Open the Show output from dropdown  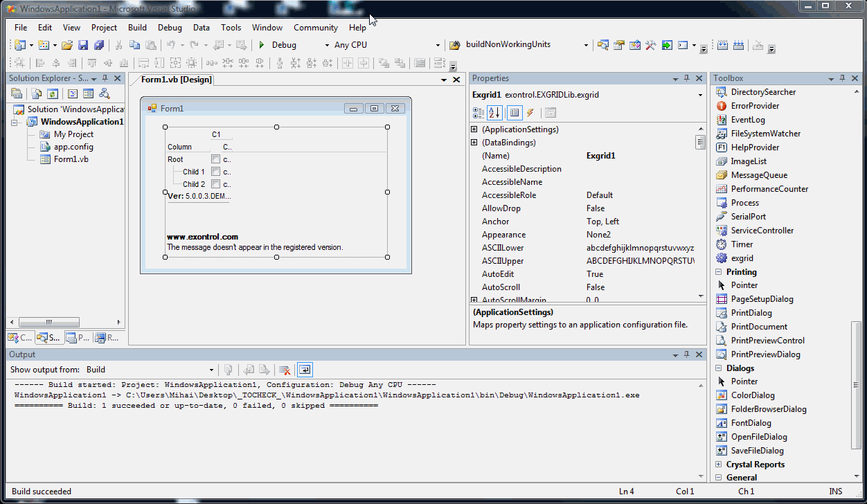point(213,370)
